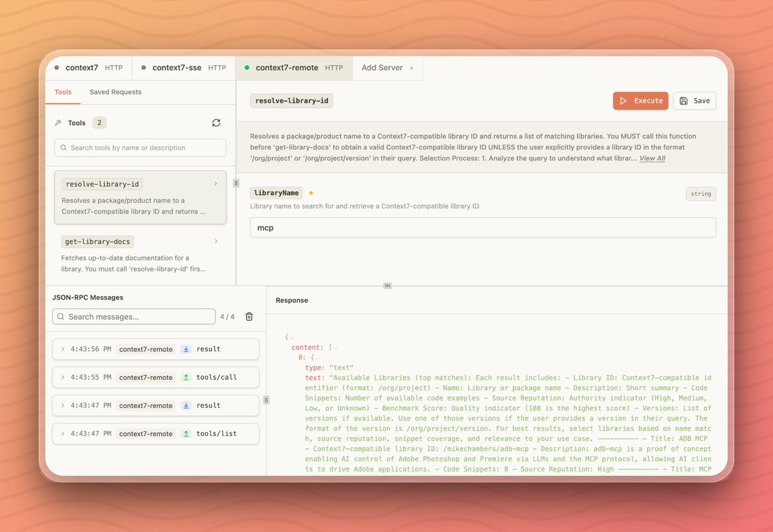This screenshot has height=532, width=773.
Task: Click the wrench icon beside Tools heading
Action: click(58, 123)
